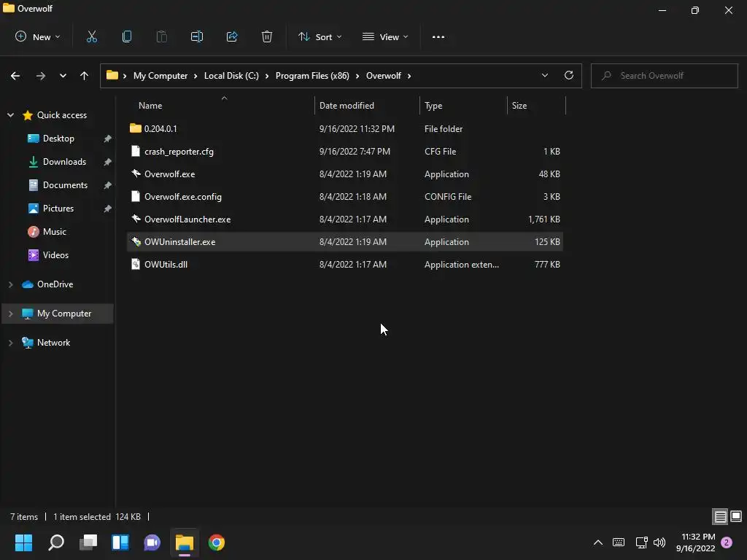The image size is (747, 560).
Task: Expand OneDrive tree node
Action: 10,284
